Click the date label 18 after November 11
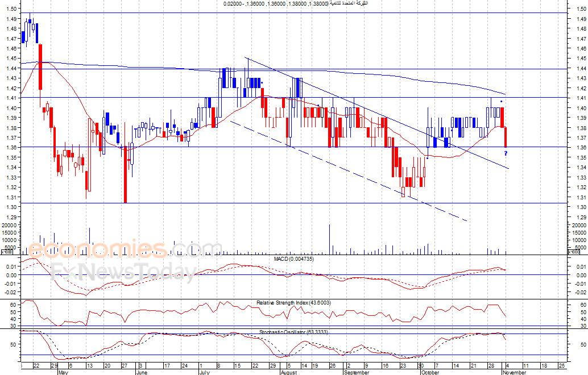Viewport: 588px width, 375px height. [x=544, y=366]
